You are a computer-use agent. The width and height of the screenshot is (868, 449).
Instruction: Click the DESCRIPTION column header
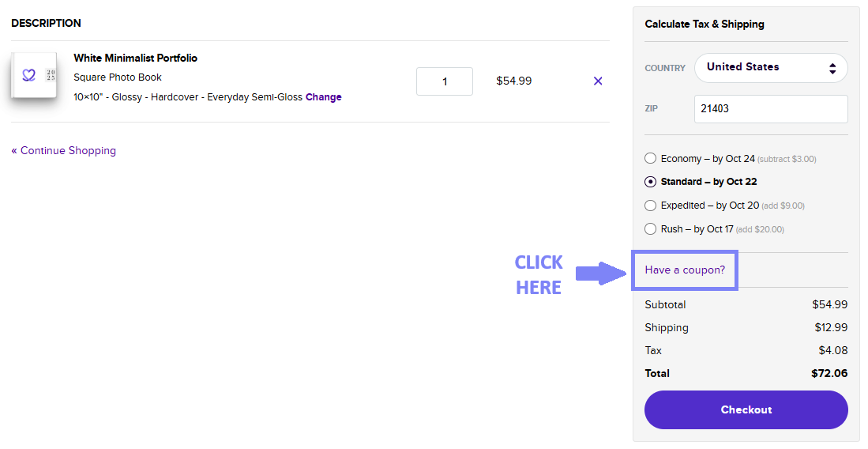click(46, 23)
